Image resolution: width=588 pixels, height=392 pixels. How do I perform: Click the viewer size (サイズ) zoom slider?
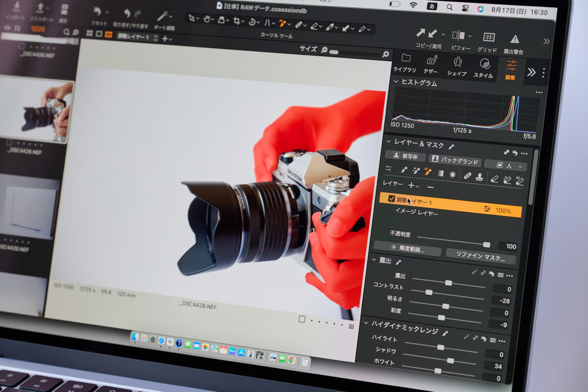tap(357, 53)
